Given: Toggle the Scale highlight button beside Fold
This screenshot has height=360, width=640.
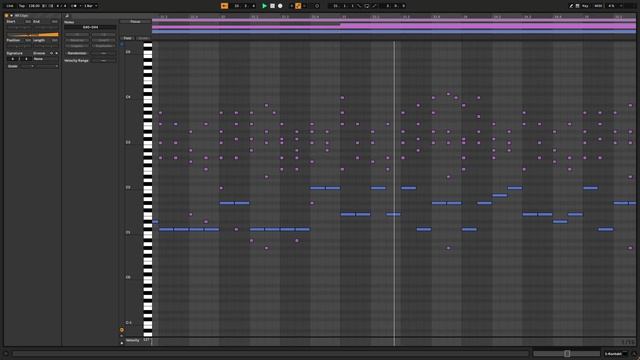Looking at the screenshot, I should (x=143, y=38).
